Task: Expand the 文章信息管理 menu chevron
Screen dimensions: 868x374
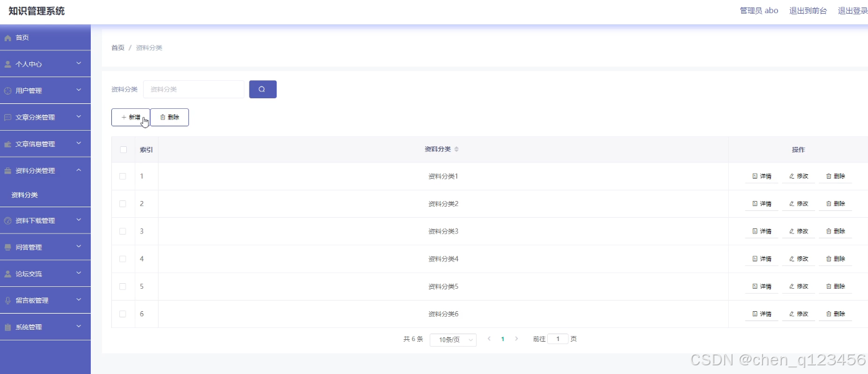Action: click(x=79, y=144)
